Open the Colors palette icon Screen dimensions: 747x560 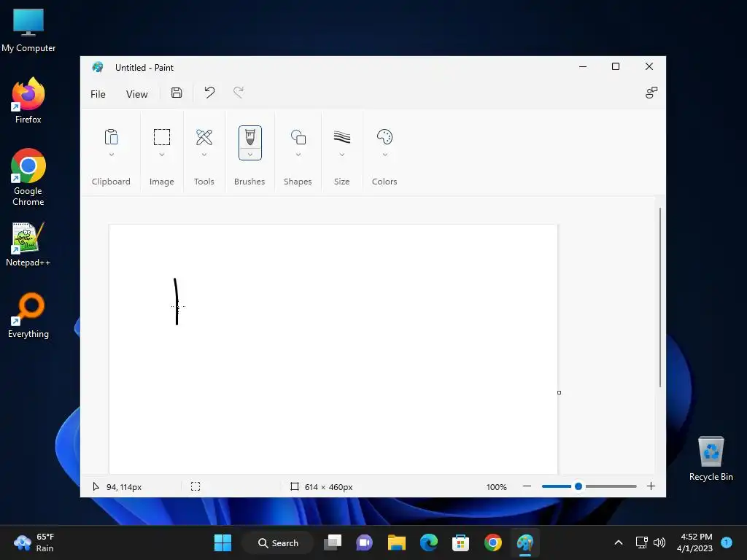384,137
